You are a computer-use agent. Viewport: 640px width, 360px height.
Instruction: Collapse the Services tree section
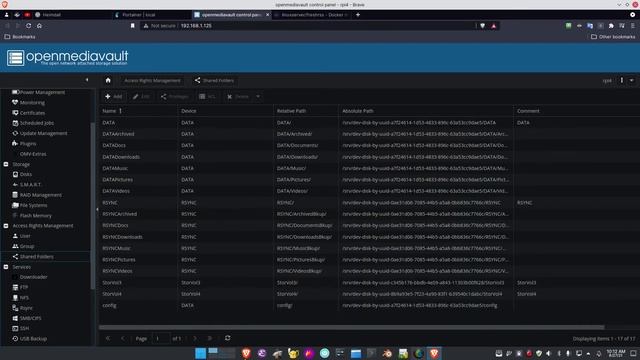[6, 267]
